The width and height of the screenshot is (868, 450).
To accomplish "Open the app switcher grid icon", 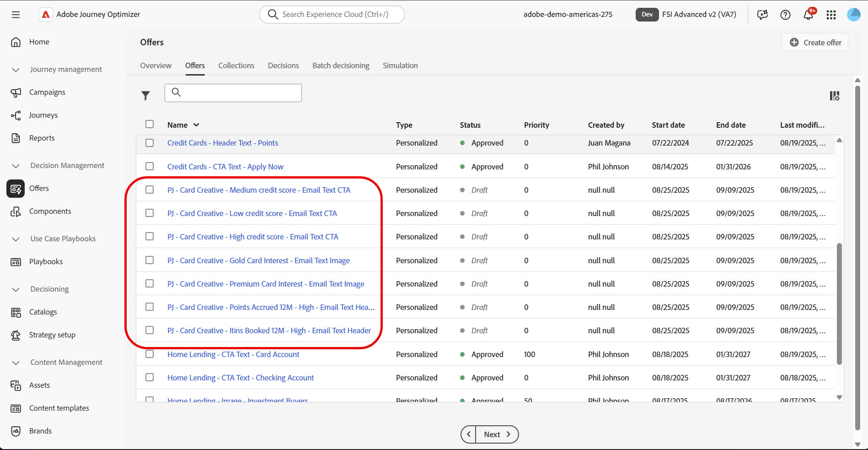I will click(x=831, y=15).
